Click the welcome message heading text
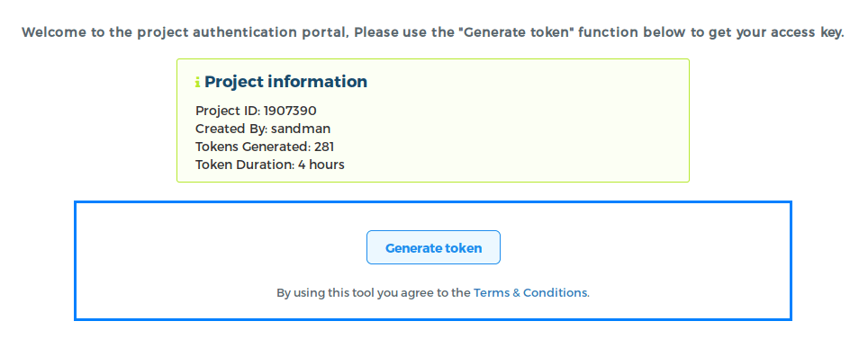 pos(433,32)
